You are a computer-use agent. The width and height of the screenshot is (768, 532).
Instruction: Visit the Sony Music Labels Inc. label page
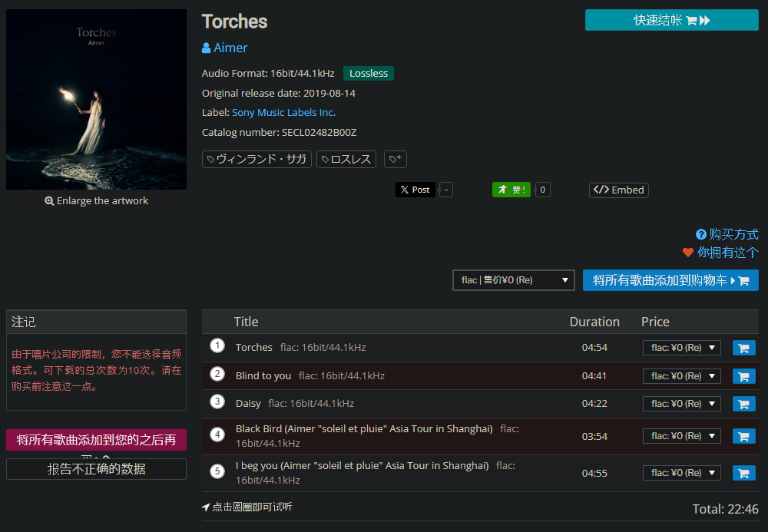coord(283,112)
